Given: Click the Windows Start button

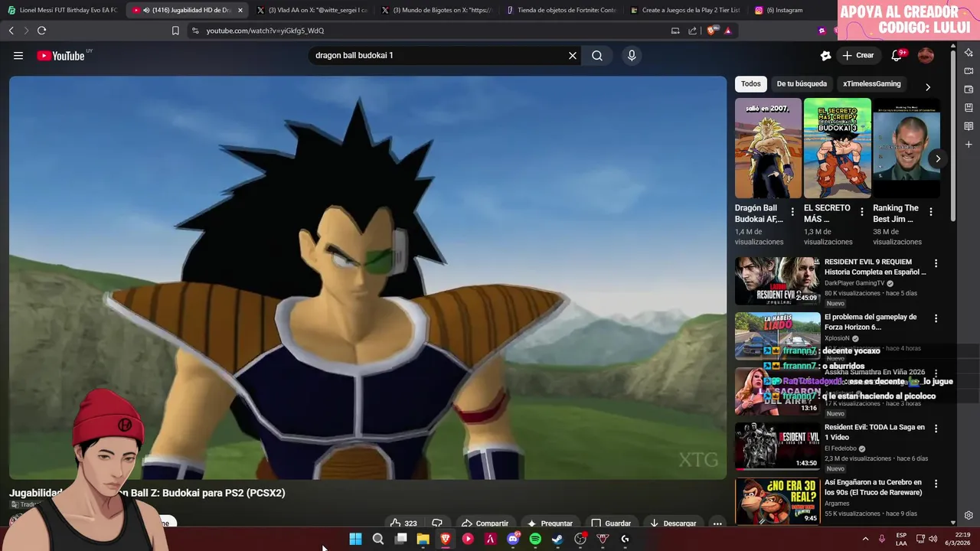Looking at the screenshot, I should (x=355, y=539).
